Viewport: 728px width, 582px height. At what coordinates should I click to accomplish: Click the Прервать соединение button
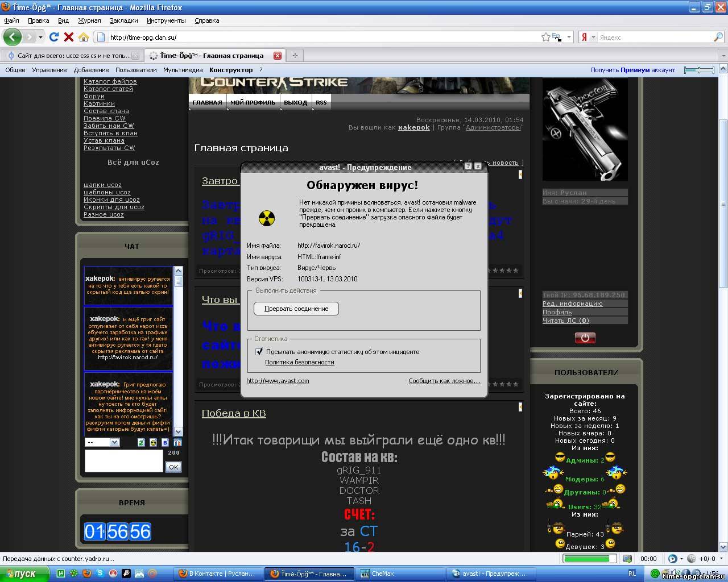(296, 309)
